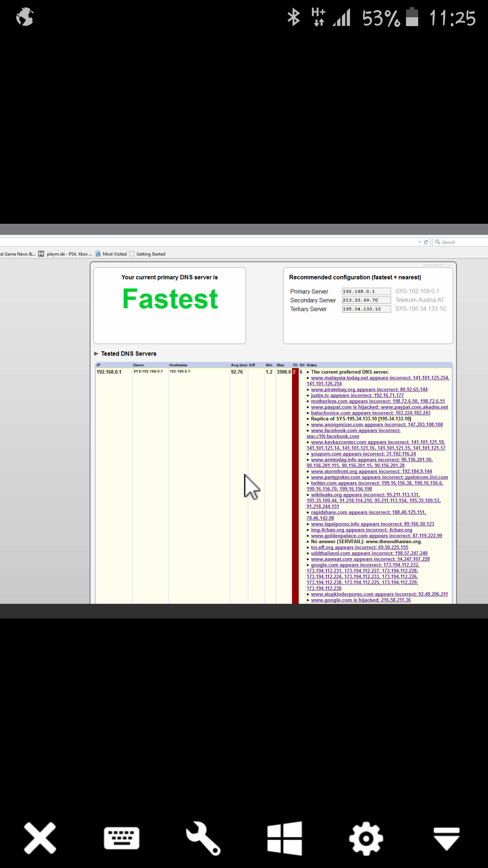
Task: Click the Avg (ms) column header
Action: pyautogui.click(x=239, y=365)
